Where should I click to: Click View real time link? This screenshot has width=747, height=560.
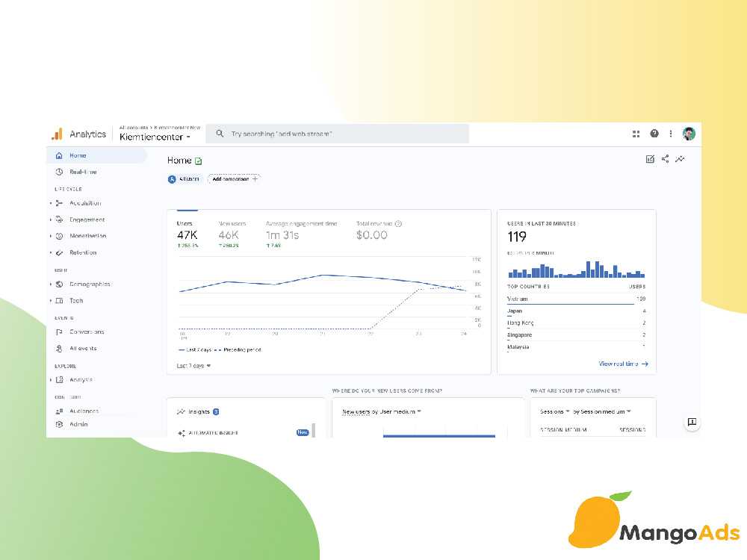click(x=623, y=364)
